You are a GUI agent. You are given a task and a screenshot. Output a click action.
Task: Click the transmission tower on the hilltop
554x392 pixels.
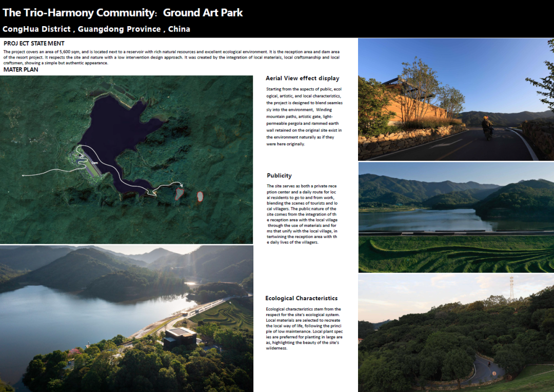[x=511, y=288]
